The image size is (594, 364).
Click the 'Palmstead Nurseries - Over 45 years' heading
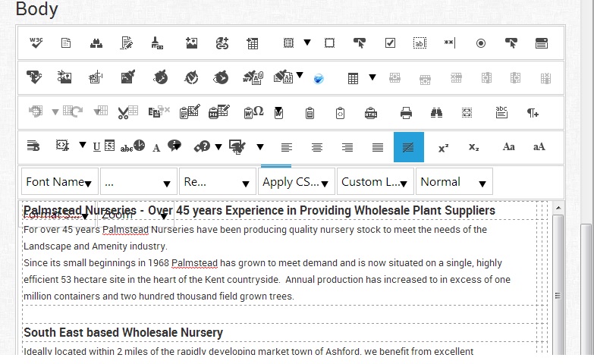259,210
